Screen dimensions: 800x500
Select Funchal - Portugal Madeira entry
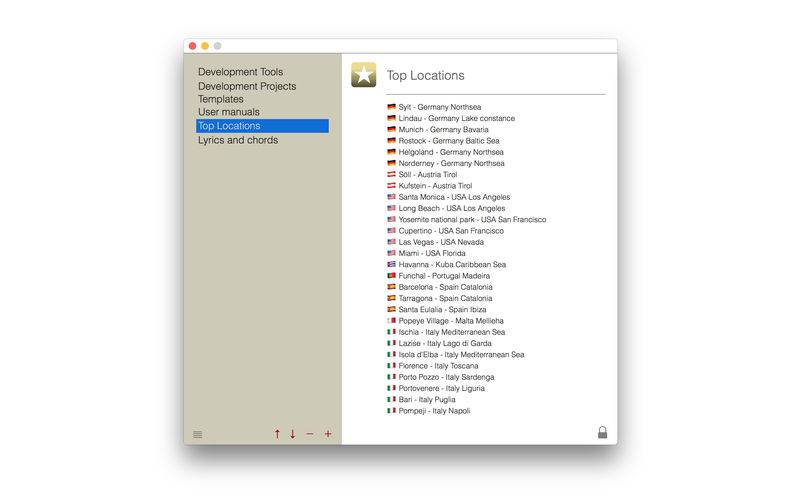tap(444, 276)
